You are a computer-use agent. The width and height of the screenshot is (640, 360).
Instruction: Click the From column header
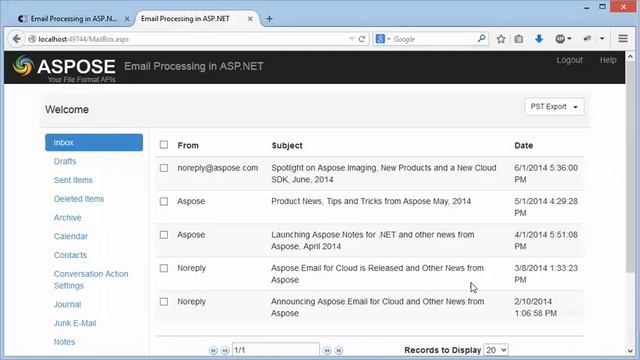coord(188,145)
